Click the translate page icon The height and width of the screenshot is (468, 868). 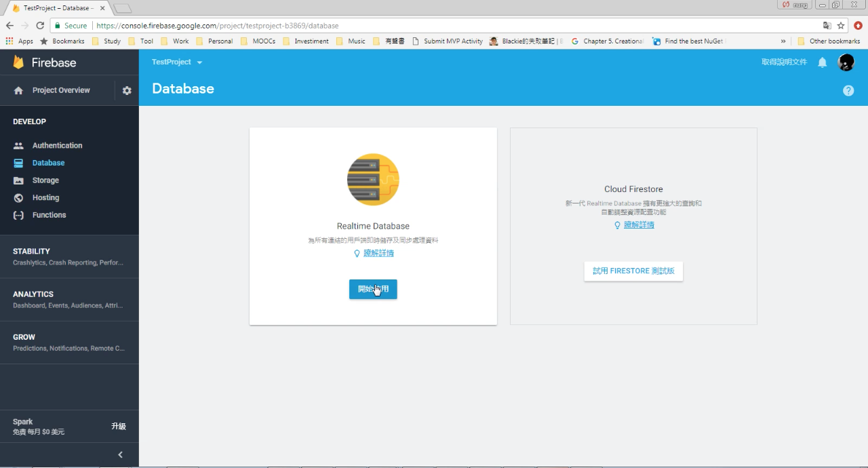[x=827, y=26]
